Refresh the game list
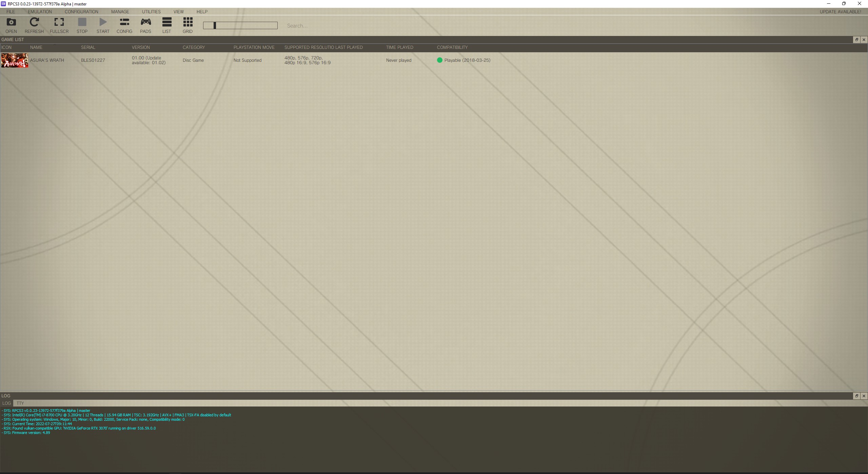 [34, 25]
